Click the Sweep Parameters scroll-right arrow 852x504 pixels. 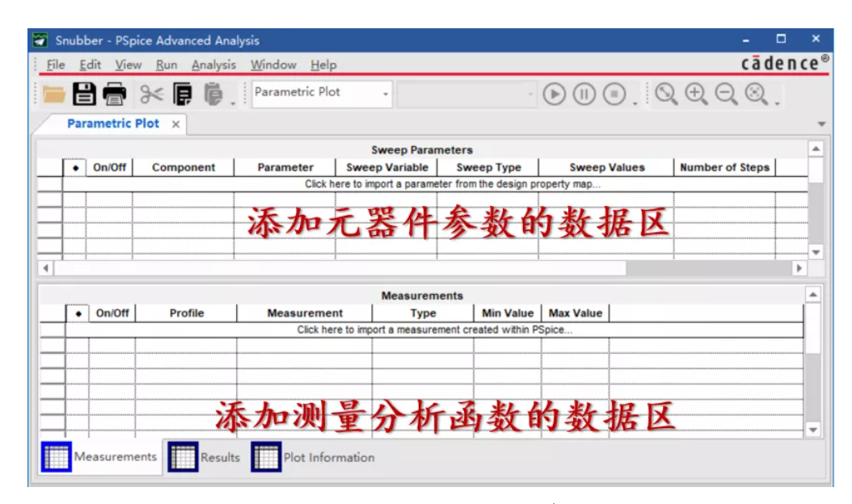pos(799,268)
